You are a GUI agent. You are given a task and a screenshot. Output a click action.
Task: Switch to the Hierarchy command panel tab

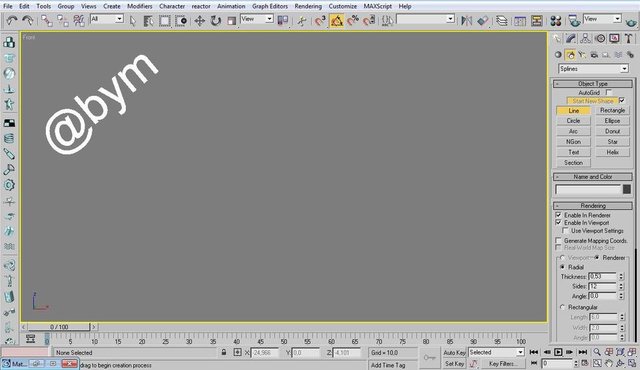tap(585, 39)
